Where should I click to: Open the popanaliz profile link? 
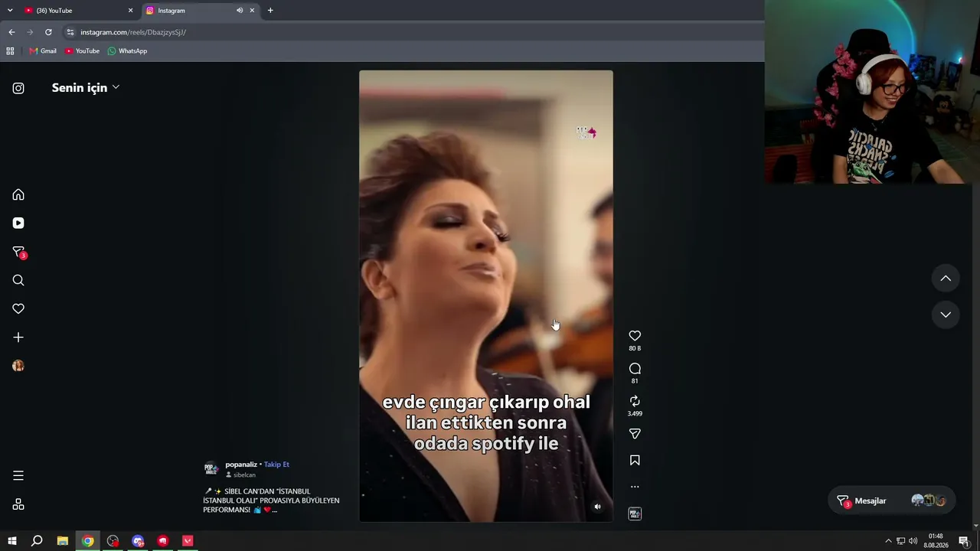coord(241,465)
